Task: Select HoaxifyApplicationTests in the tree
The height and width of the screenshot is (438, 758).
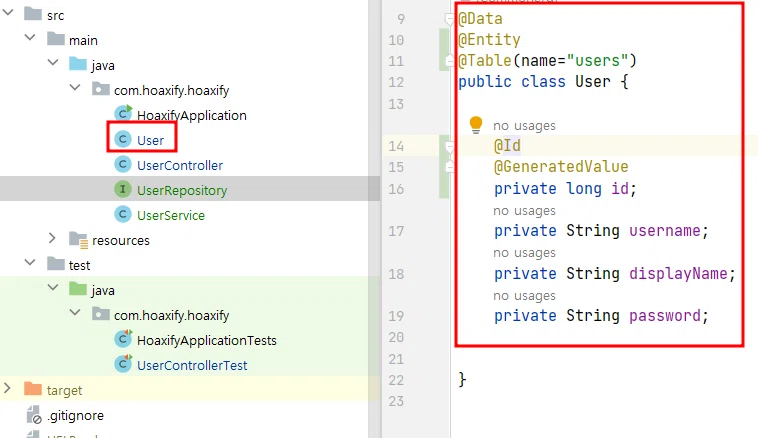Action: pyautogui.click(x=206, y=340)
